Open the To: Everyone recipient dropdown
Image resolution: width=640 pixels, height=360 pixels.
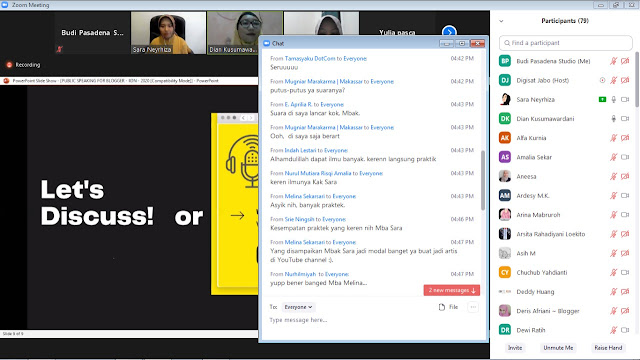298,307
